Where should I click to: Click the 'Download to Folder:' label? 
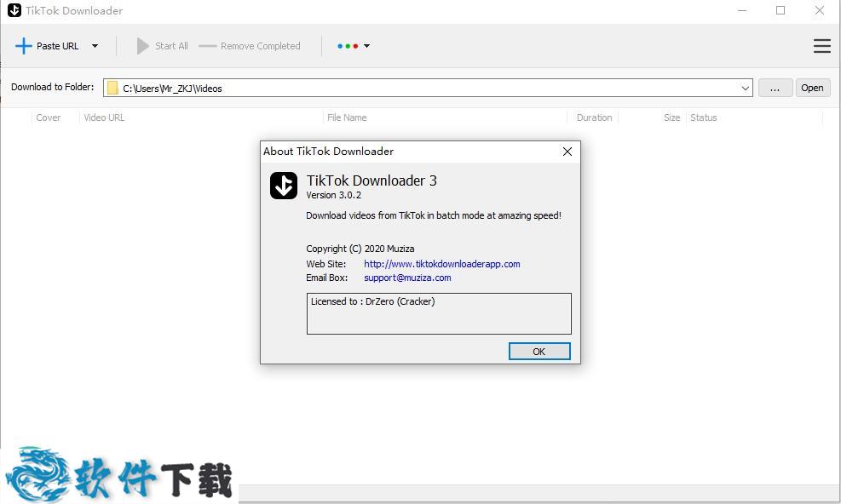(x=53, y=87)
